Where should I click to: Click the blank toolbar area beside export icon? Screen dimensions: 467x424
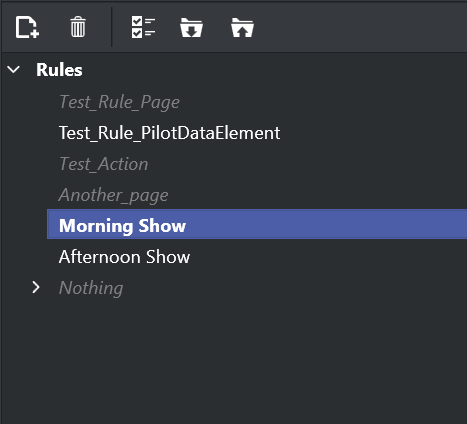360,27
